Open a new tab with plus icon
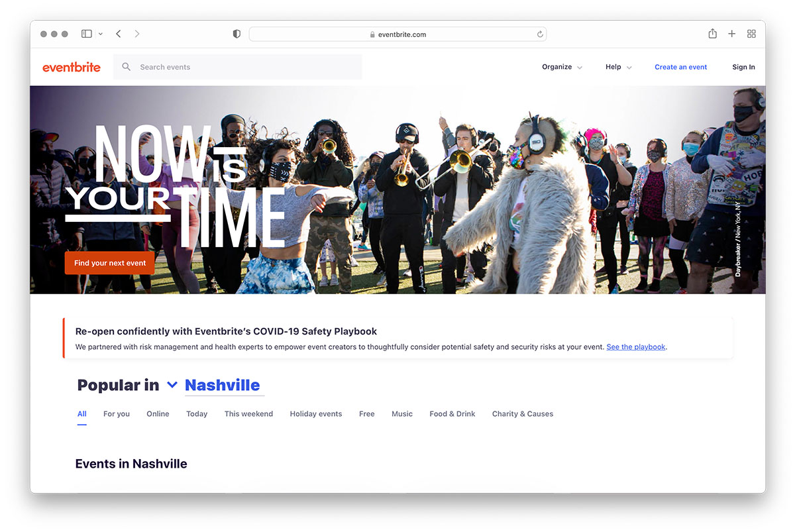The image size is (795, 532). click(732, 34)
